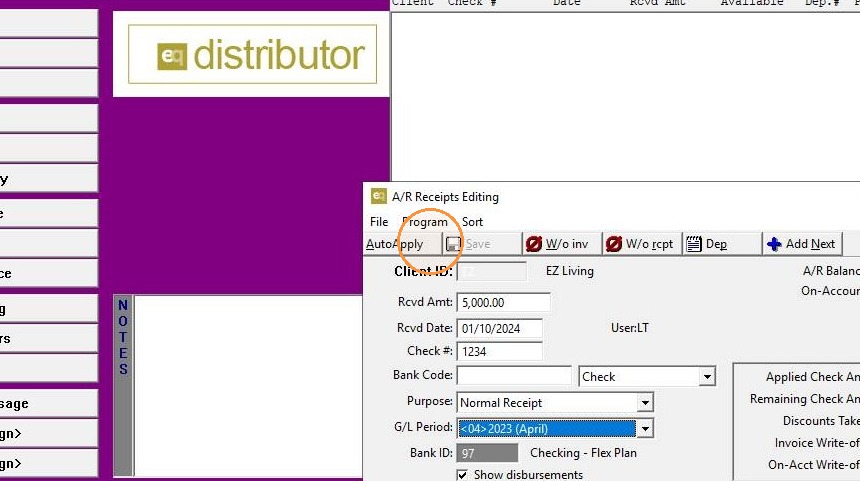
Task: Open the File menu
Action: (x=379, y=222)
